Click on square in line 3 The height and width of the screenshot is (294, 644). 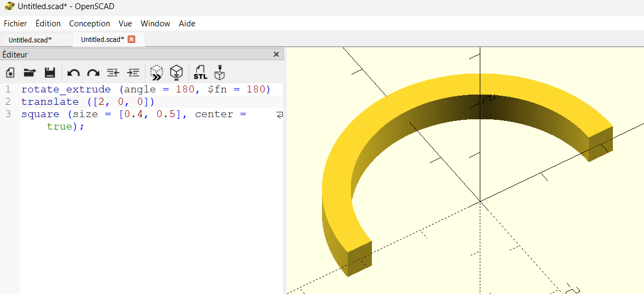pos(40,114)
